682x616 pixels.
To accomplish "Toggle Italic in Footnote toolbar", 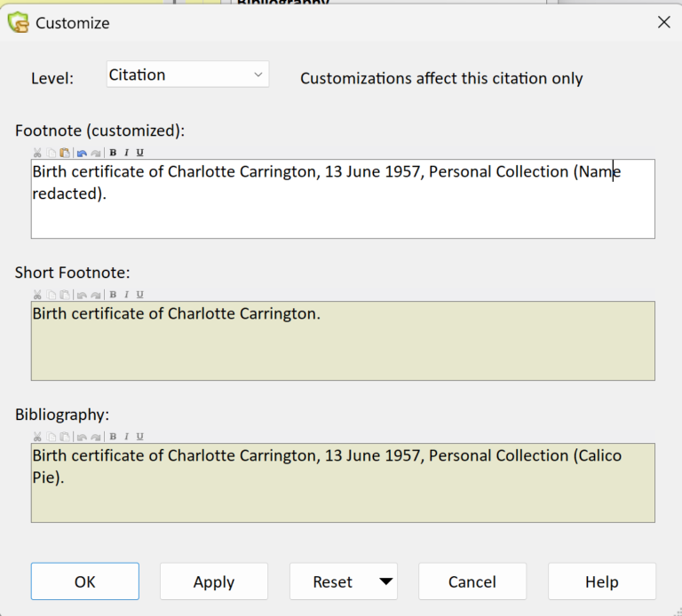I will click(127, 153).
